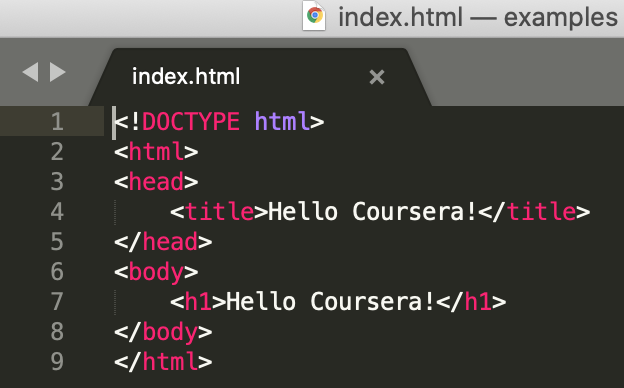Click the closing </title> tag on line 4
The height and width of the screenshot is (388, 624).
tap(534, 211)
